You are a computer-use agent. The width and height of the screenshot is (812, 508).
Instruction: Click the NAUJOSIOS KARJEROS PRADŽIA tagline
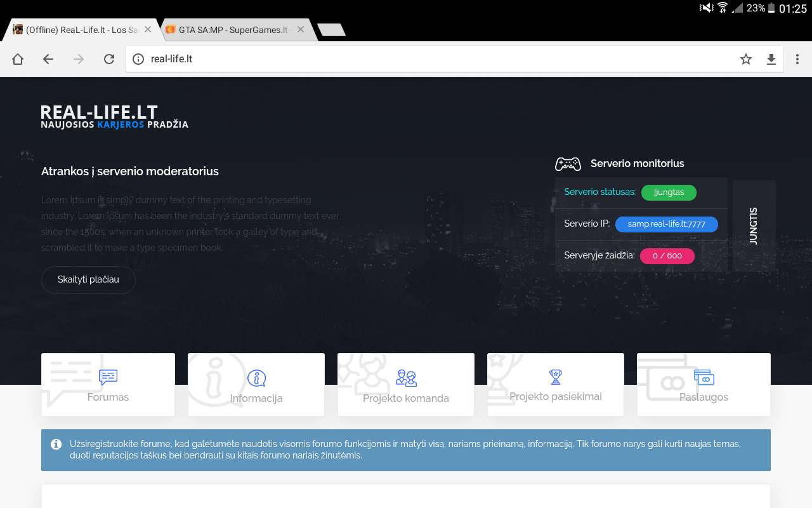click(x=115, y=124)
